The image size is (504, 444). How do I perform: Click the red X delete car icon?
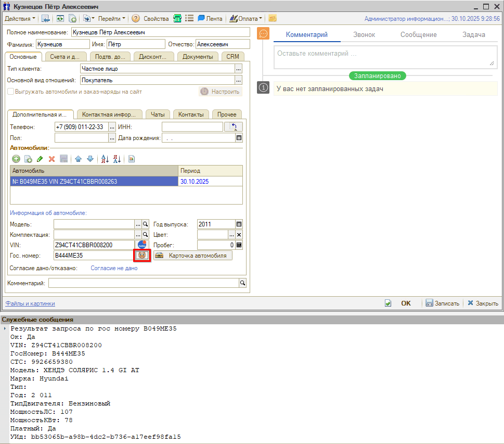point(51,159)
